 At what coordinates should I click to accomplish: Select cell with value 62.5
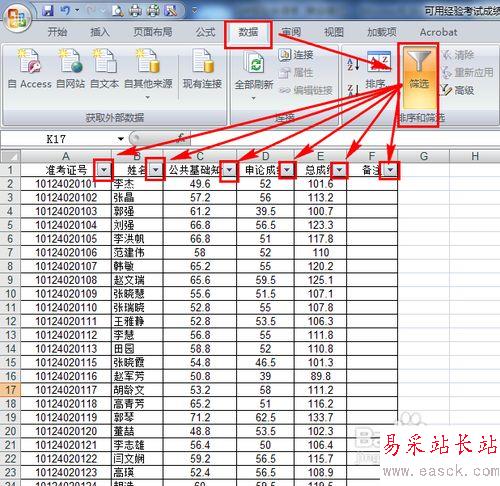coord(265,417)
